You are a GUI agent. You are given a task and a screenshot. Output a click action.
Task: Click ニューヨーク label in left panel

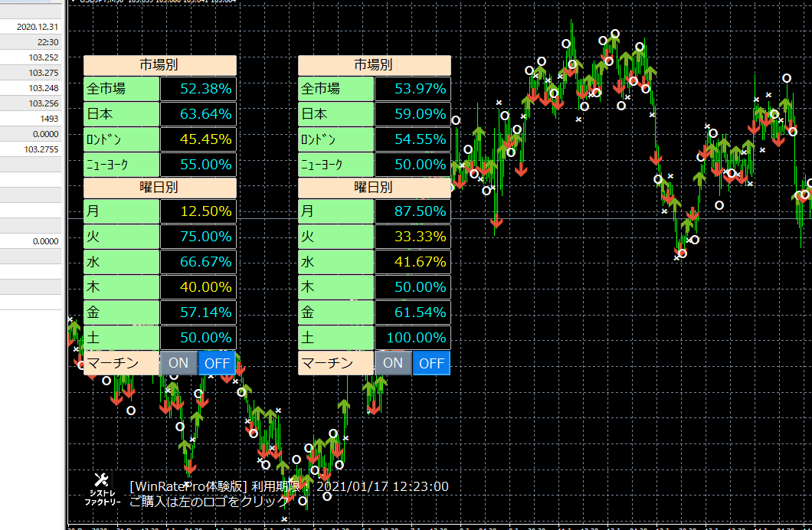[121, 165]
